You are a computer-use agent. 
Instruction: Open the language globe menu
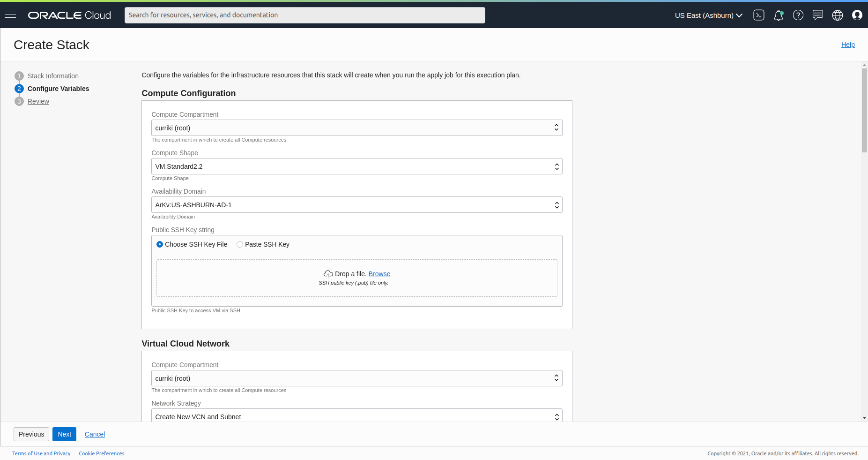838,15
